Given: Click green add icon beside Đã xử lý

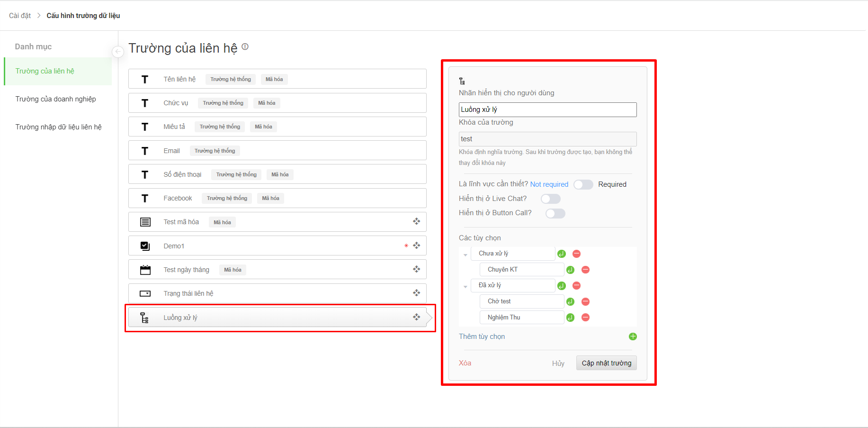Looking at the screenshot, I should [x=562, y=286].
